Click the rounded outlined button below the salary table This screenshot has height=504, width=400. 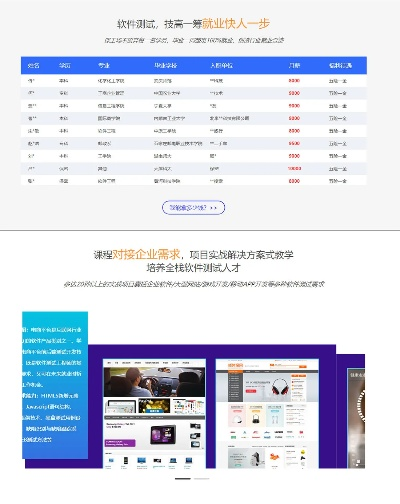point(193,207)
